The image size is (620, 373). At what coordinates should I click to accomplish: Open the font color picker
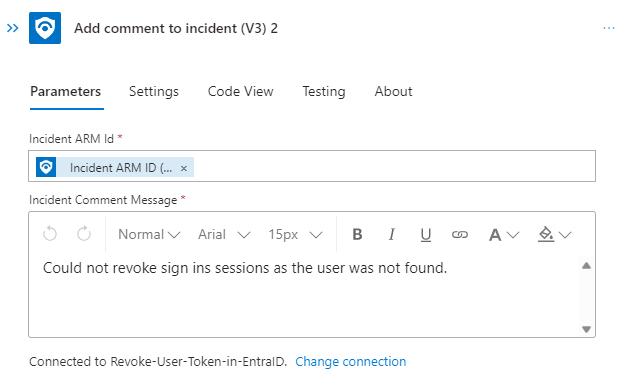(503, 235)
